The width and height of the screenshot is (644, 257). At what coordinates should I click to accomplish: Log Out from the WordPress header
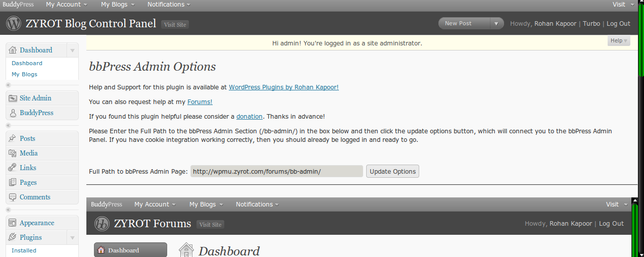[x=618, y=24]
